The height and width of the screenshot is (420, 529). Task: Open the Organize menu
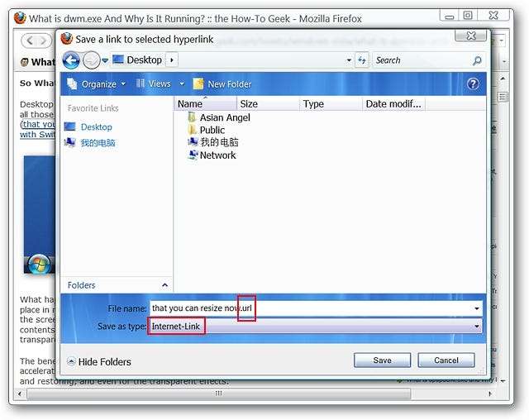96,84
